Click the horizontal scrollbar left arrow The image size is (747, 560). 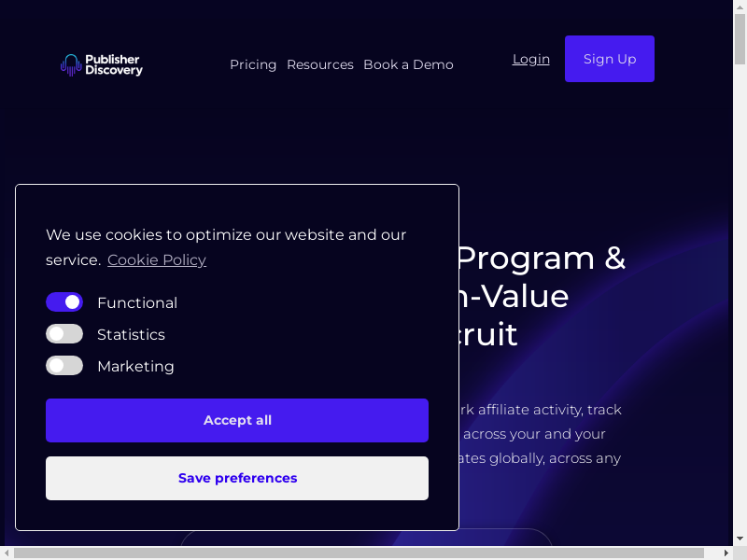(7, 553)
